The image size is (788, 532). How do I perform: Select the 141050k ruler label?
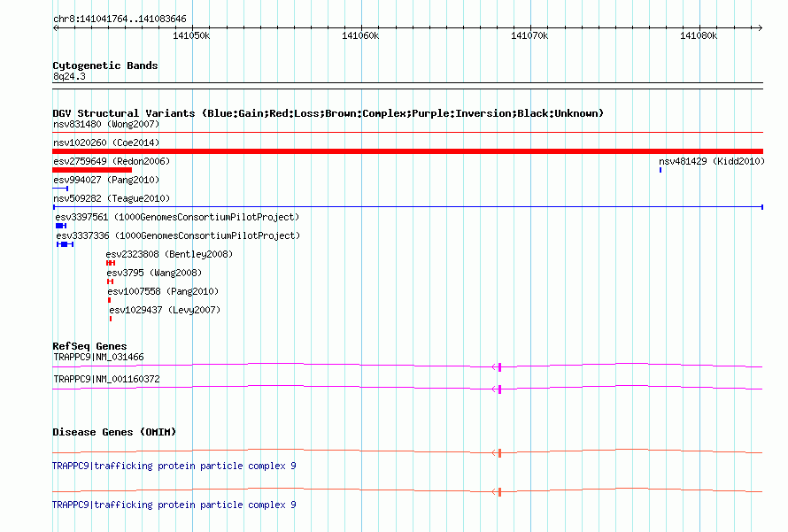coord(191,35)
